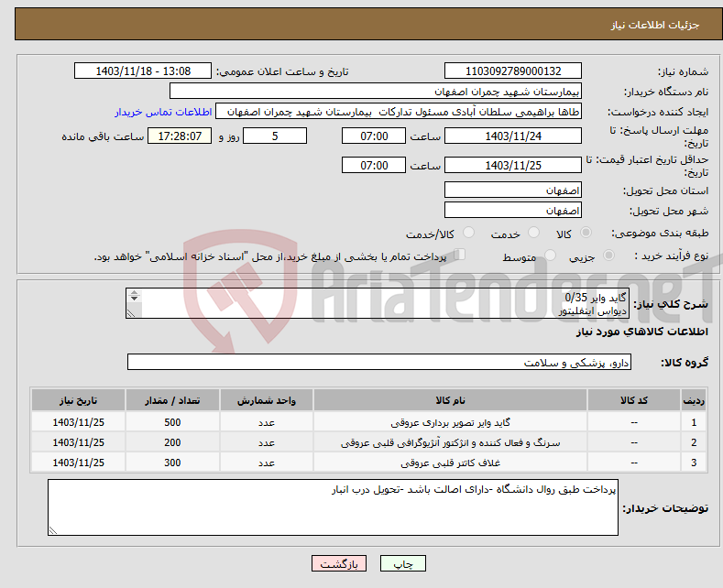Click the announcement date field 1403/11/18 - 13:08
723x588 pixels.
[x=143, y=71]
